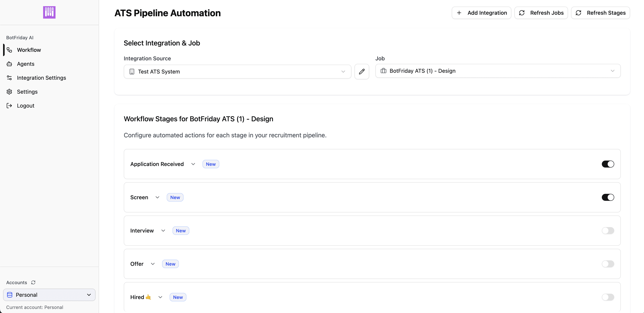
Task: Expand the Interview stage chevron
Action: 163,231
